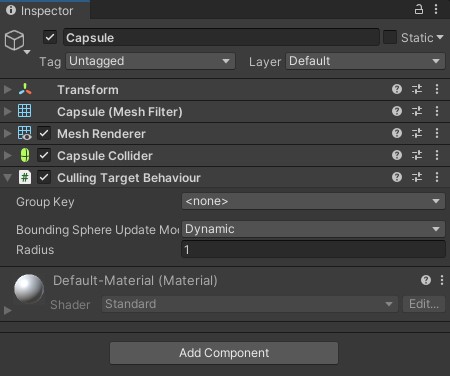Click the Culling Target Behaviour title
This screenshot has width=450, height=376.
129,178
